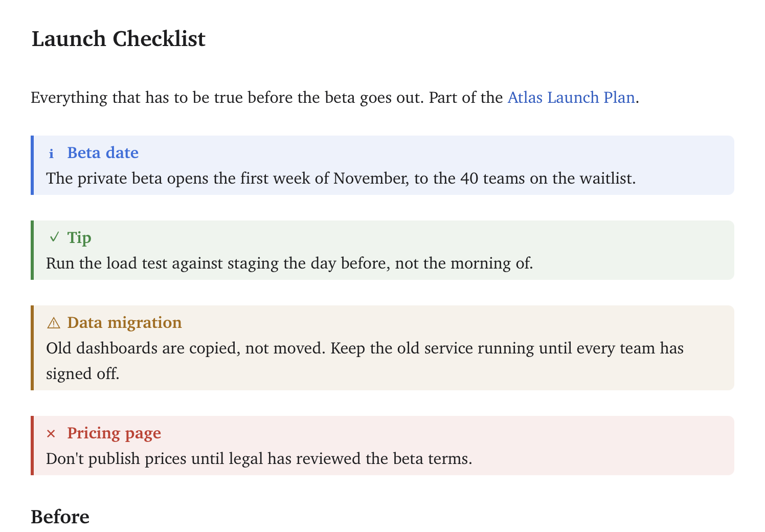Click the info icon beside Beta date
This screenshot has height=532, width=765.
[x=51, y=153]
